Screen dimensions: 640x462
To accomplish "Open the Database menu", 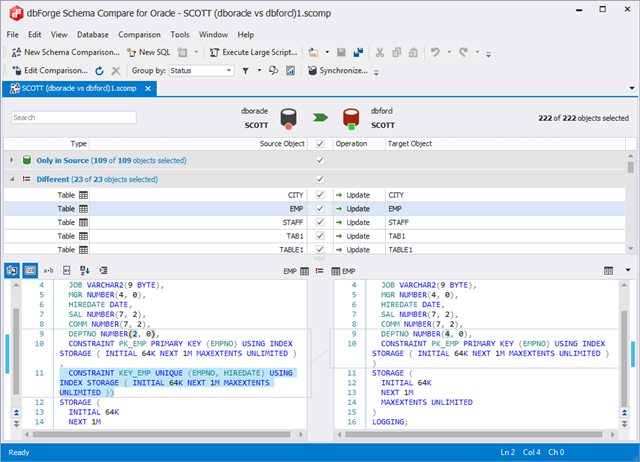I will pos(92,34).
